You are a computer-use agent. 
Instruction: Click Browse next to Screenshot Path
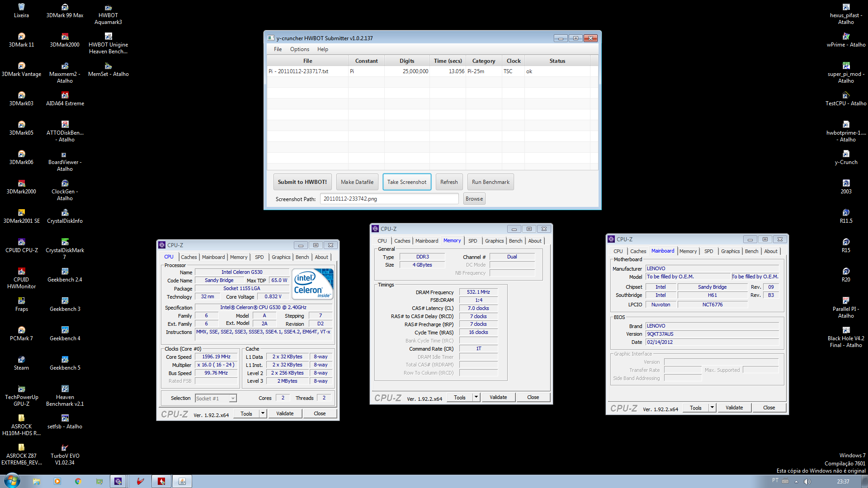474,199
